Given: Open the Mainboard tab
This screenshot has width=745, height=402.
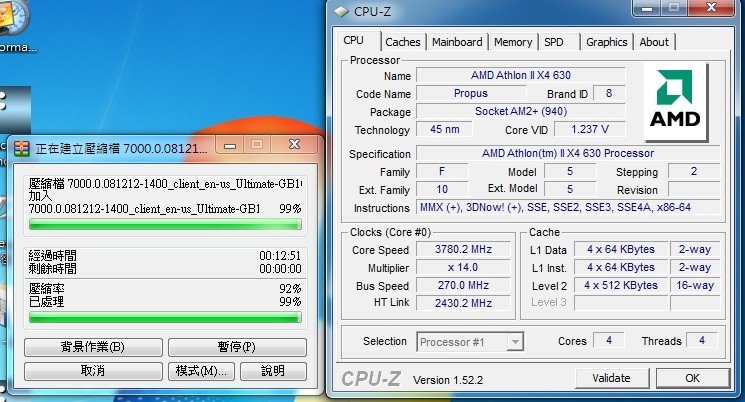Looking at the screenshot, I should coord(457,42).
